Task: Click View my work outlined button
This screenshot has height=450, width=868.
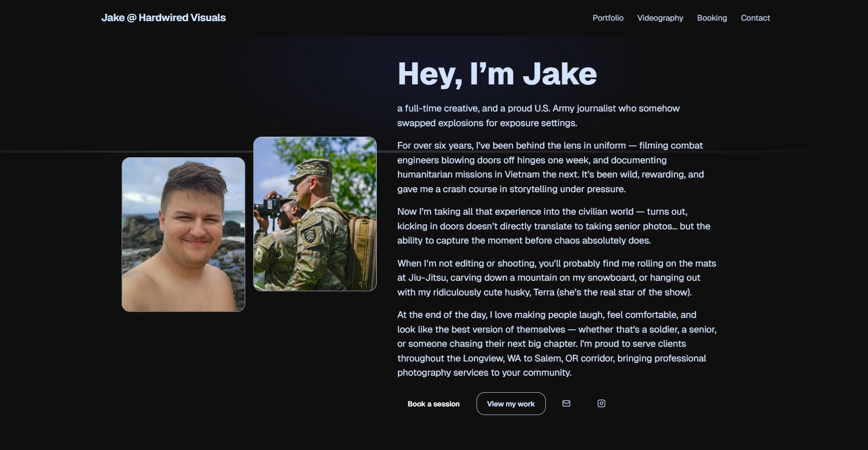Action: [x=511, y=404]
